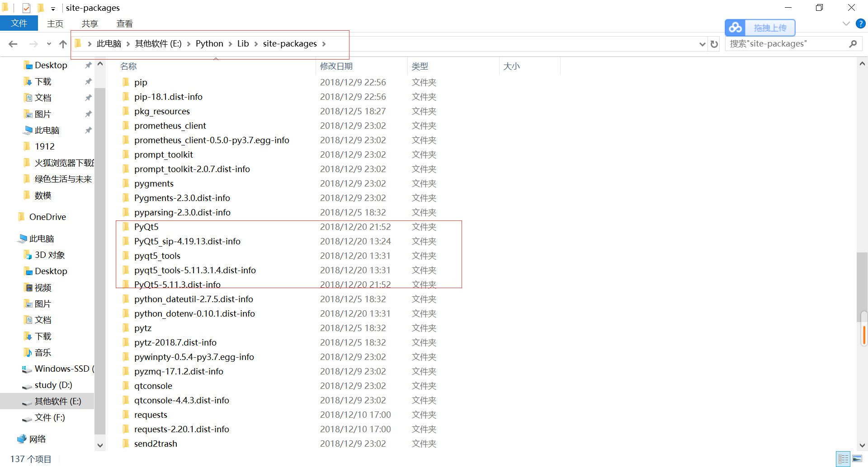This screenshot has height=467, width=868.
Task: Open the recent locations dropdown arrow
Action: (49, 44)
